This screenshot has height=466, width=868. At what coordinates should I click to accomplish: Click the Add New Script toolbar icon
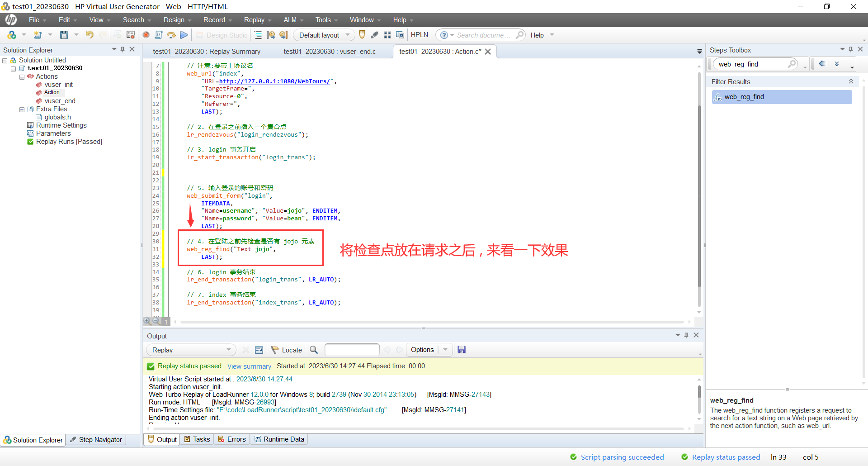pos(38,35)
